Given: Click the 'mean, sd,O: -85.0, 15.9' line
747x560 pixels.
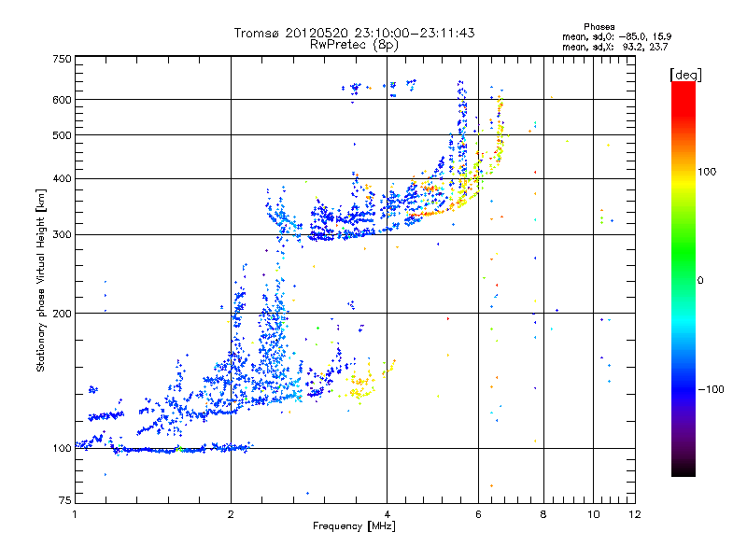Looking at the screenshot, I should click(x=617, y=36).
